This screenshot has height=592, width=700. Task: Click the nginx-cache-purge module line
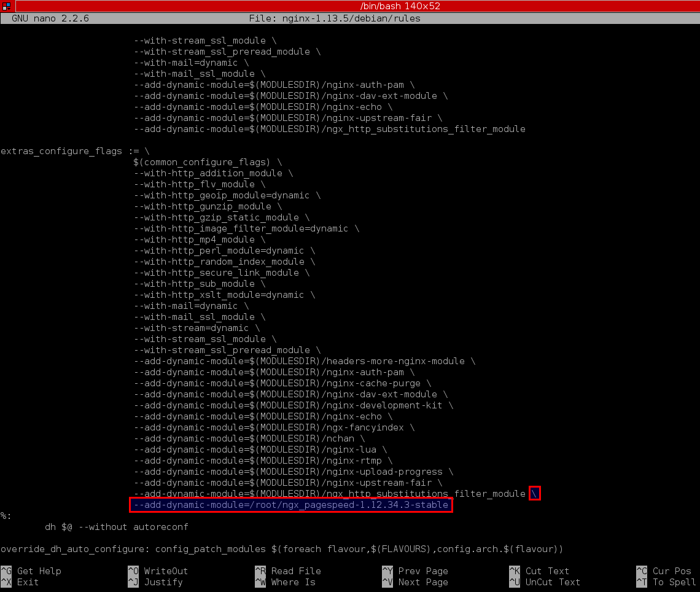click(282, 383)
